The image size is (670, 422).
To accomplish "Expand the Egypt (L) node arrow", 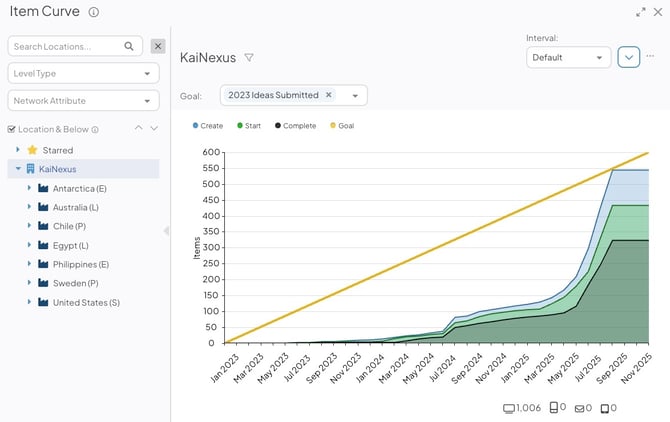I will [29, 245].
